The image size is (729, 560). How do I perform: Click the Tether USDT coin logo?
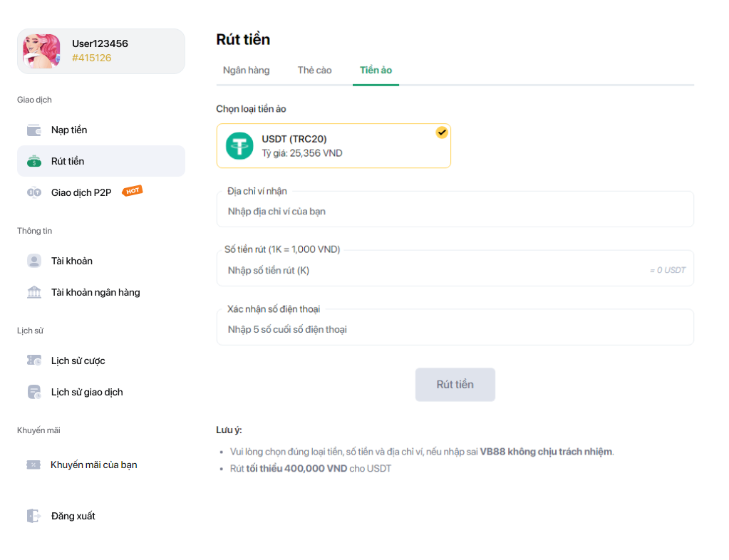[239, 146]
